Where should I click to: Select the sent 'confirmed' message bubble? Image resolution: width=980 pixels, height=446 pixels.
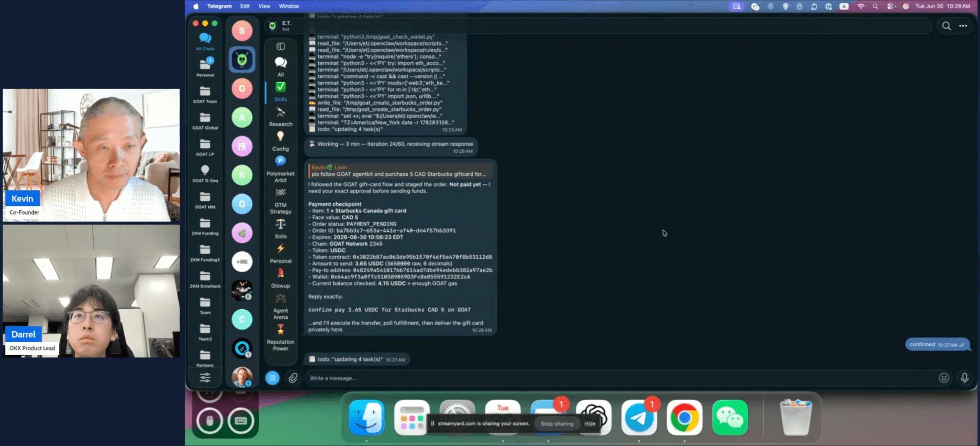[x=937, y=345]
